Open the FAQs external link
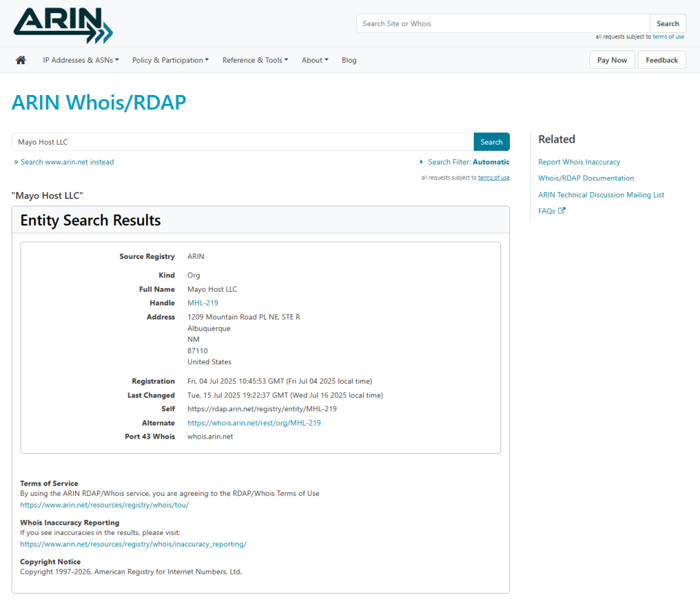 pos(552,211)
